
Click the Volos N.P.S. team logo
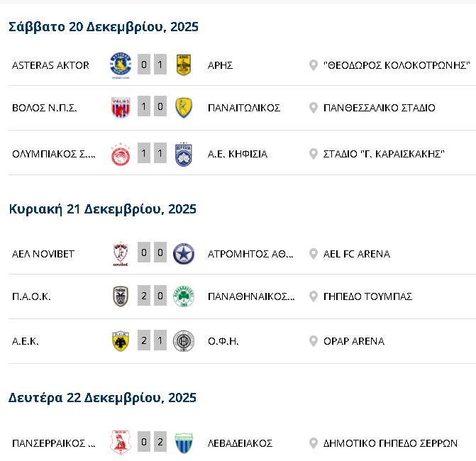(x=121, y=108)
